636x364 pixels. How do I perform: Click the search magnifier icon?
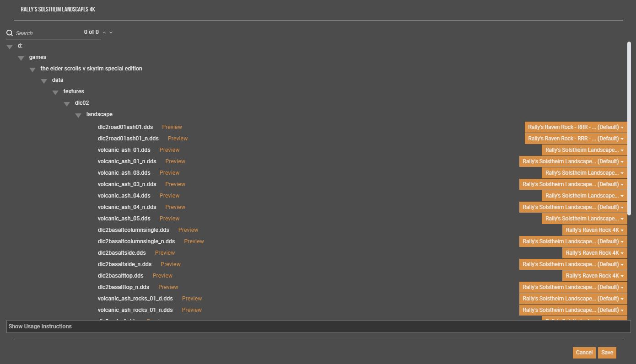[x=9, y=32]
